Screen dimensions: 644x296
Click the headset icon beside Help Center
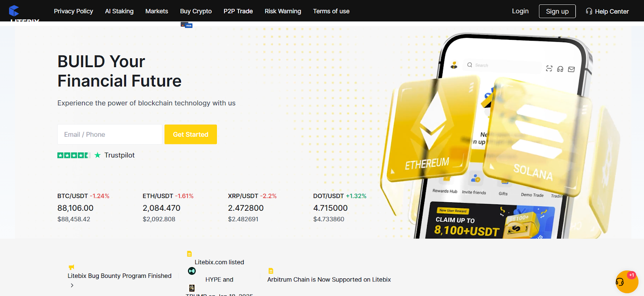pos(589,11)
